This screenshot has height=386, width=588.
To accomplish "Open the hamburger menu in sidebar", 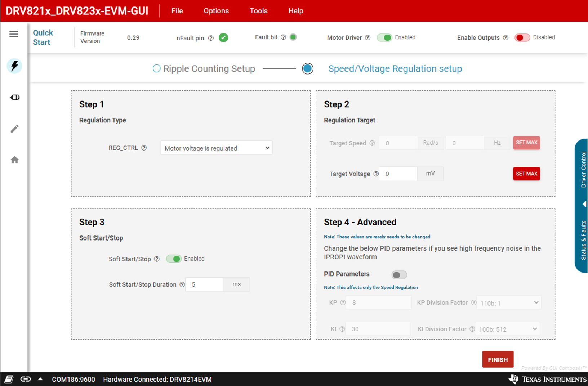I will point(14,34).
